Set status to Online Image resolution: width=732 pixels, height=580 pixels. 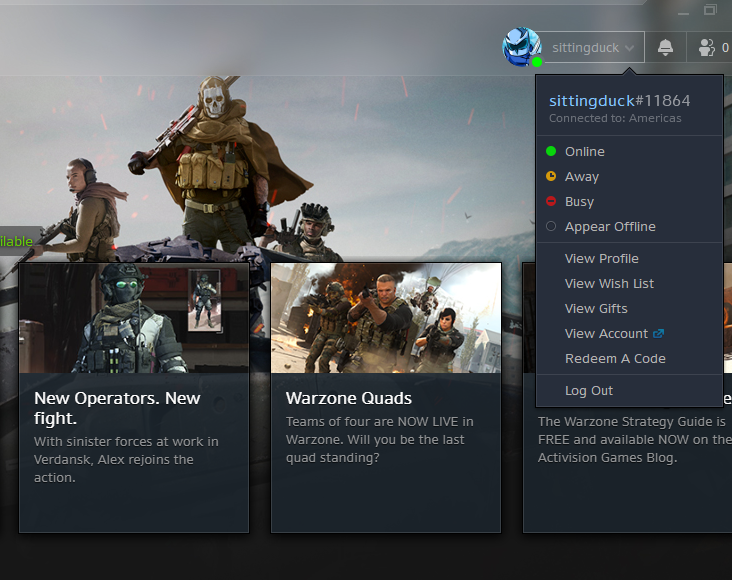pos(629,151)
